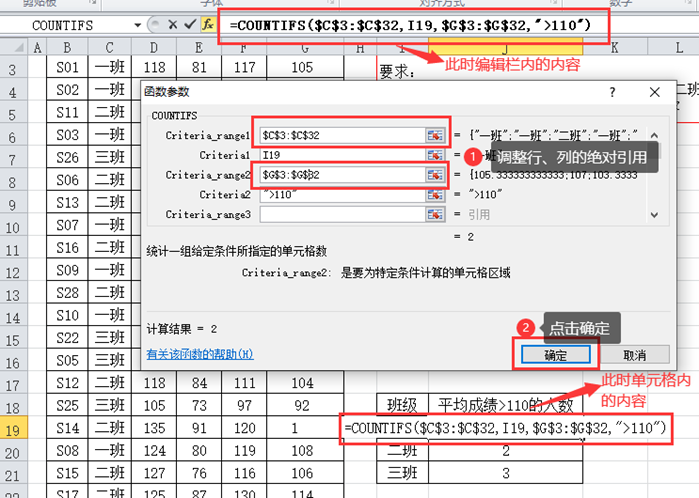Image resolution: width=699 pixels, height=498 pixels.
Task: Click the Criteria_range2 input field
Action: point(342,175)
